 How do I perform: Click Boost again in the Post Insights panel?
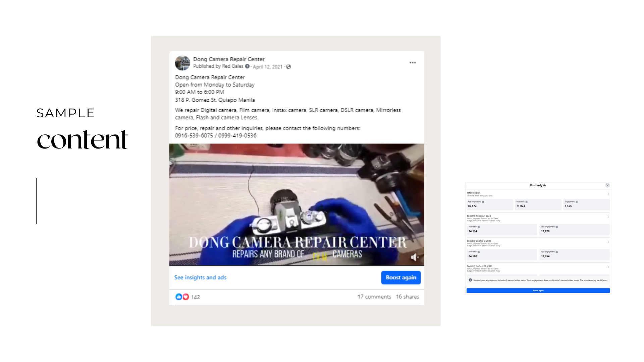[538, 291]
